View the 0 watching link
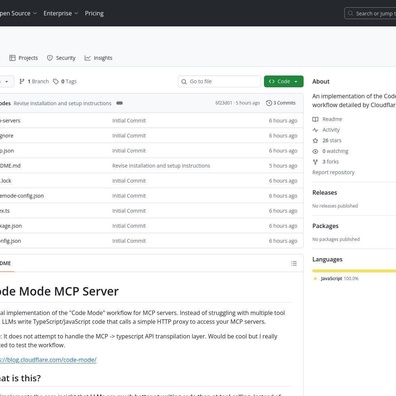Viewport: 396px width, 396px height. 335,151
